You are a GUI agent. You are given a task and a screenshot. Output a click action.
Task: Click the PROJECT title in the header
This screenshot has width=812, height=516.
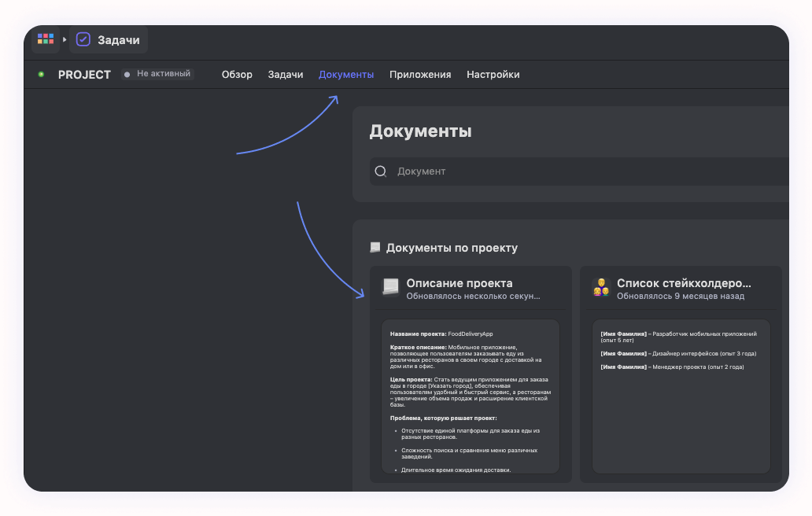83,75
